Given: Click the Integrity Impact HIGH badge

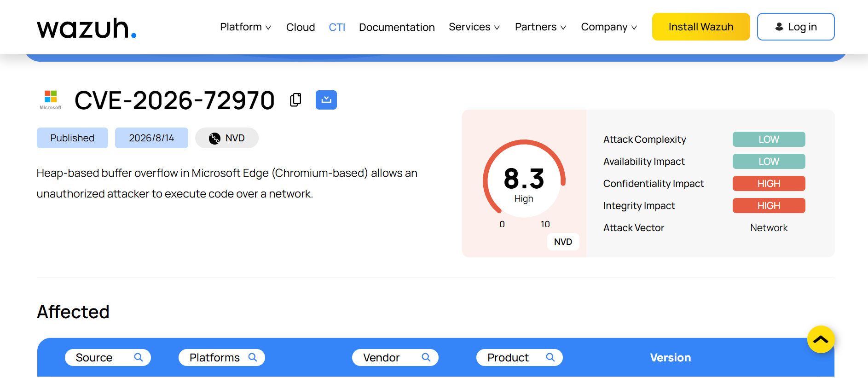Looking at the screenshot, I should click(769, 205).
